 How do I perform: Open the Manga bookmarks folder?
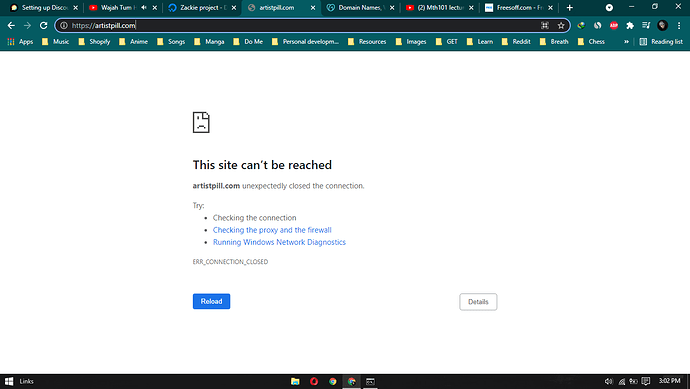[209, 42]
